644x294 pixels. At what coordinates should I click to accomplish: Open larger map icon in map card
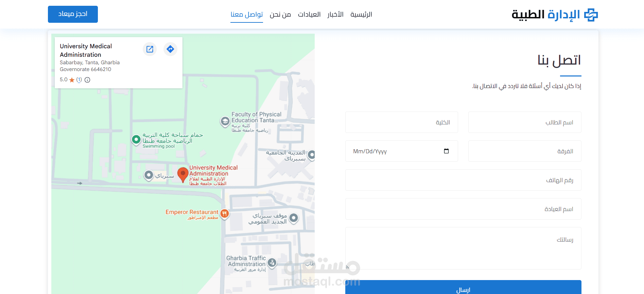click(150, 49)
